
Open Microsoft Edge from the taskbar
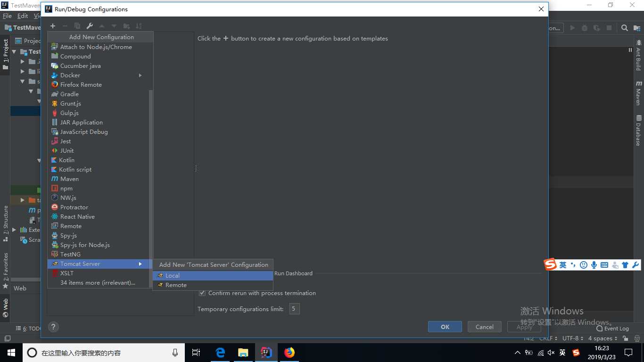click(x=220, y=353)
